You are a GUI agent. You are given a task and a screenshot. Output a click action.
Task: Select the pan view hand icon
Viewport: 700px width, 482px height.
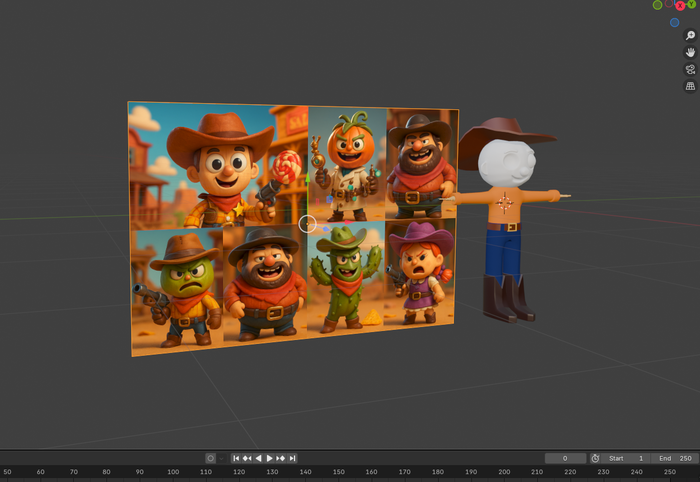(690, 52)
